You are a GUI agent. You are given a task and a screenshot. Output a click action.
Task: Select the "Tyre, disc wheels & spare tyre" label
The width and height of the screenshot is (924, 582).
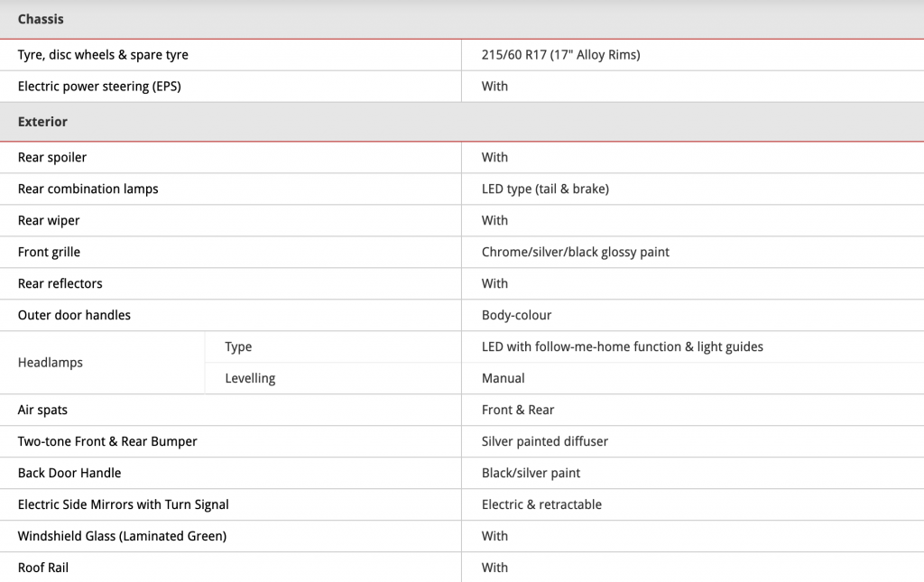click(103, 55)
